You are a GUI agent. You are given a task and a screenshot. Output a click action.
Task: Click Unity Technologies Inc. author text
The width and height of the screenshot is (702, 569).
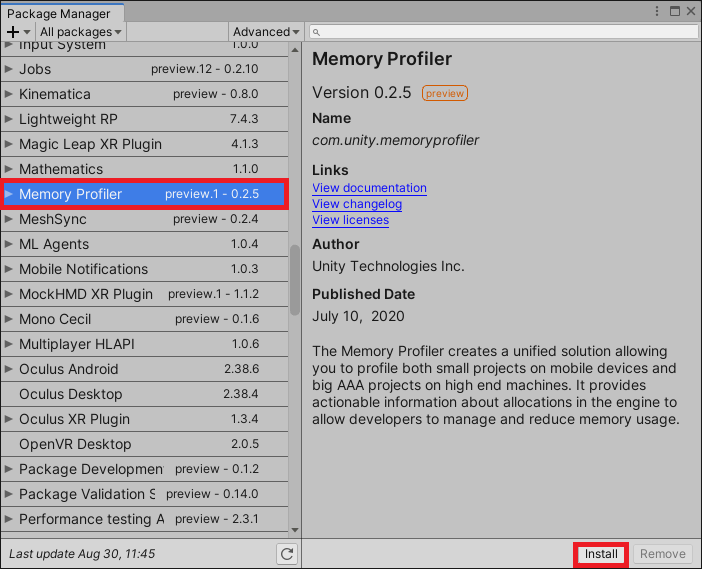pos(388,266)
